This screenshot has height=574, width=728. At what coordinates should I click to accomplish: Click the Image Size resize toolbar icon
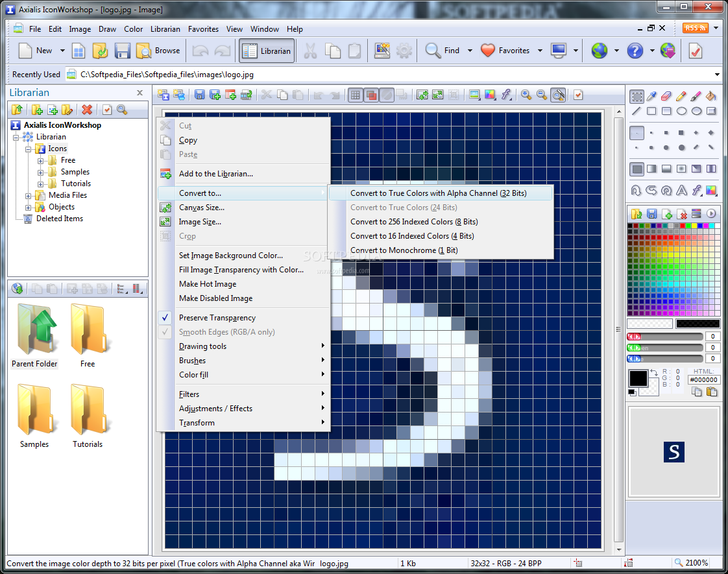(x=438, y=95)
